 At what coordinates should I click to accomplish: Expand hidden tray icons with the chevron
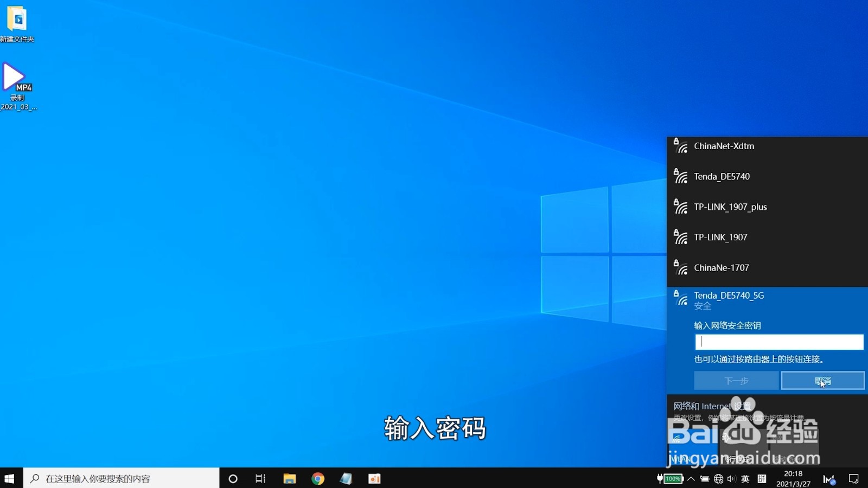691,478
